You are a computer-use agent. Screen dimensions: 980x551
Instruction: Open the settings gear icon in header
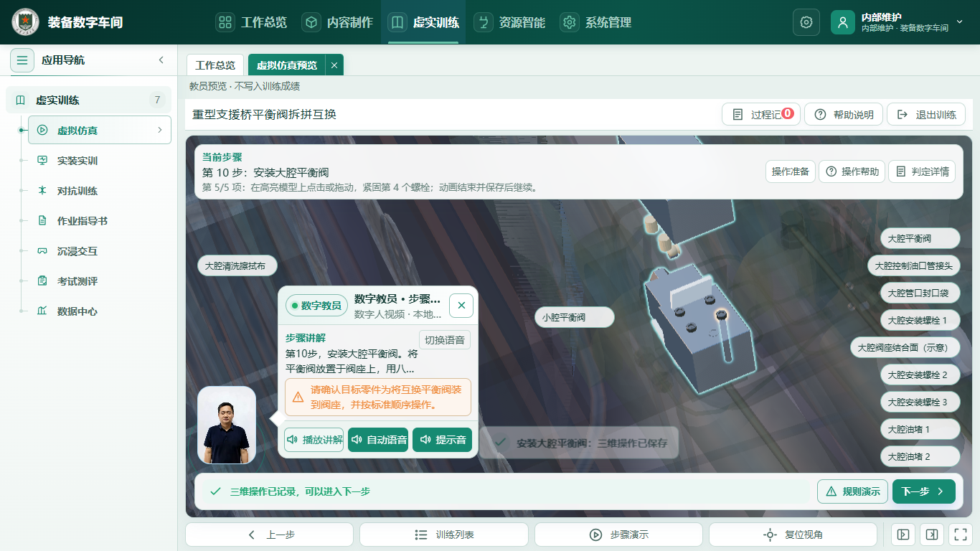click(x=806, y=22)
